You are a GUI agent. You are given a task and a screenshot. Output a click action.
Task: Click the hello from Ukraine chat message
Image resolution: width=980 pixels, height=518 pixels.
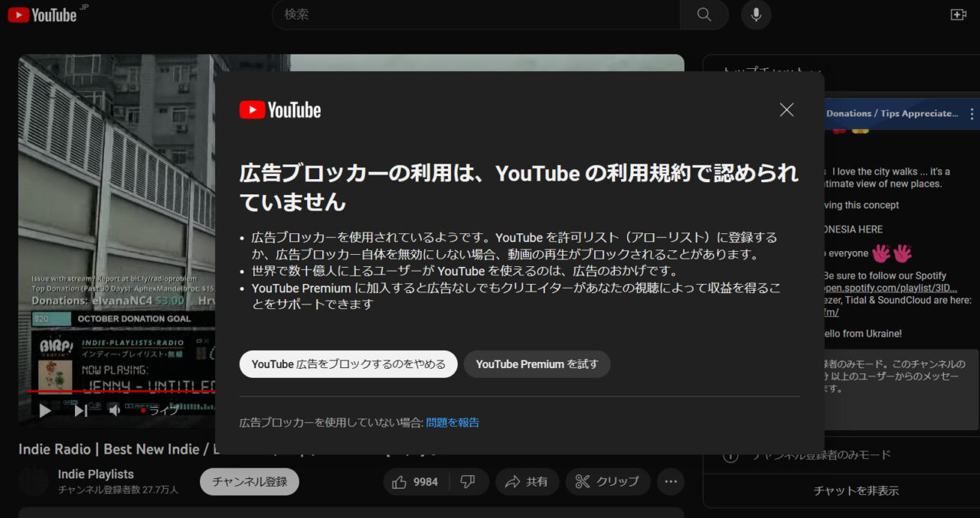[863, 334]
